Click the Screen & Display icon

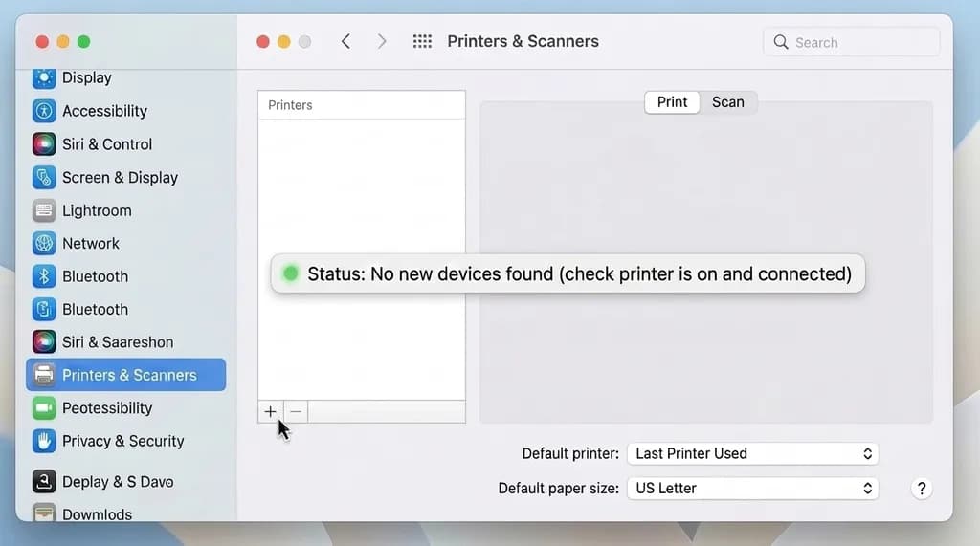(44, 178)
